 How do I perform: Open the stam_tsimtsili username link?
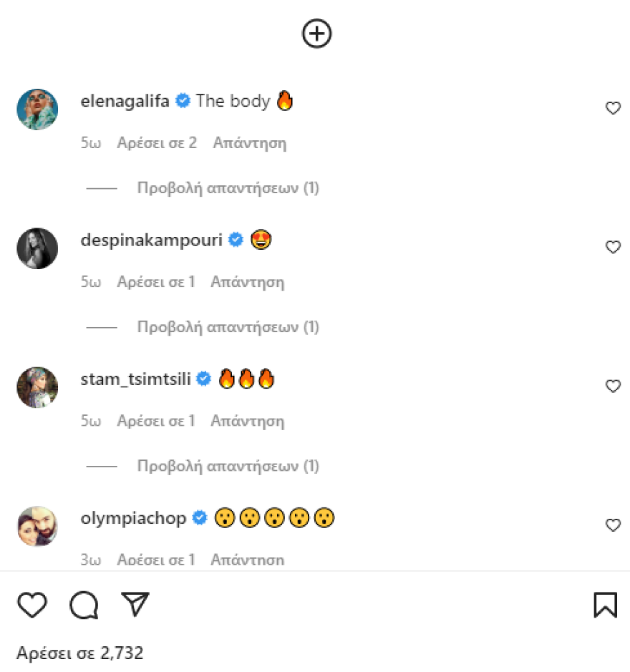[136, 379]
